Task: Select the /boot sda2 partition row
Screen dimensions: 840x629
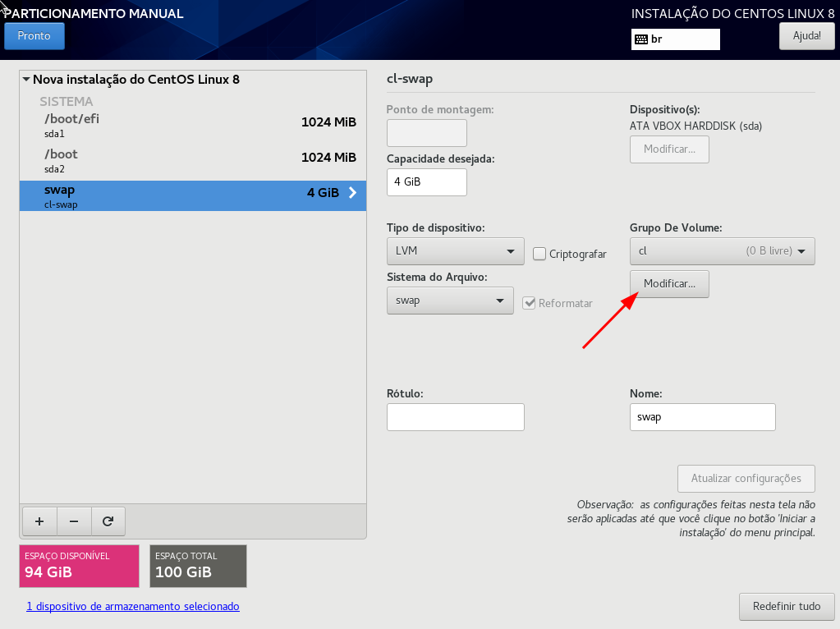Action: [193, 160]
